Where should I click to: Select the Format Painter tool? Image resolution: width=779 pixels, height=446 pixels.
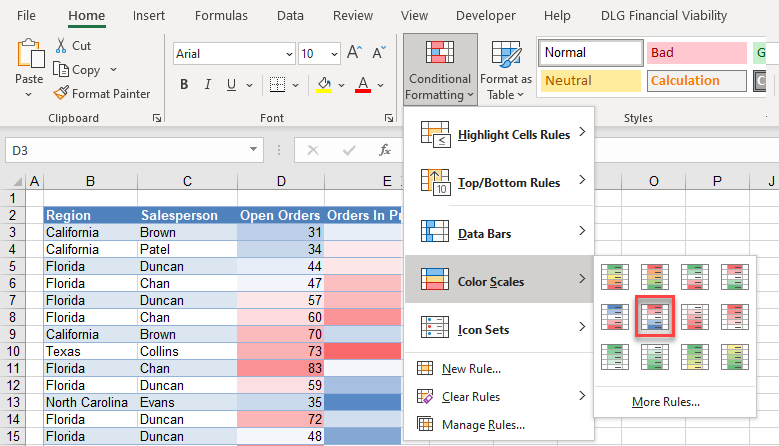tap(101, 94)
